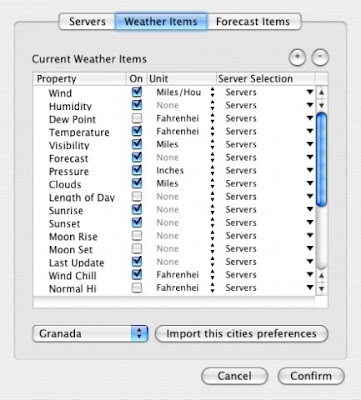Toggle the Sunrise checkbox

point(137,209)
